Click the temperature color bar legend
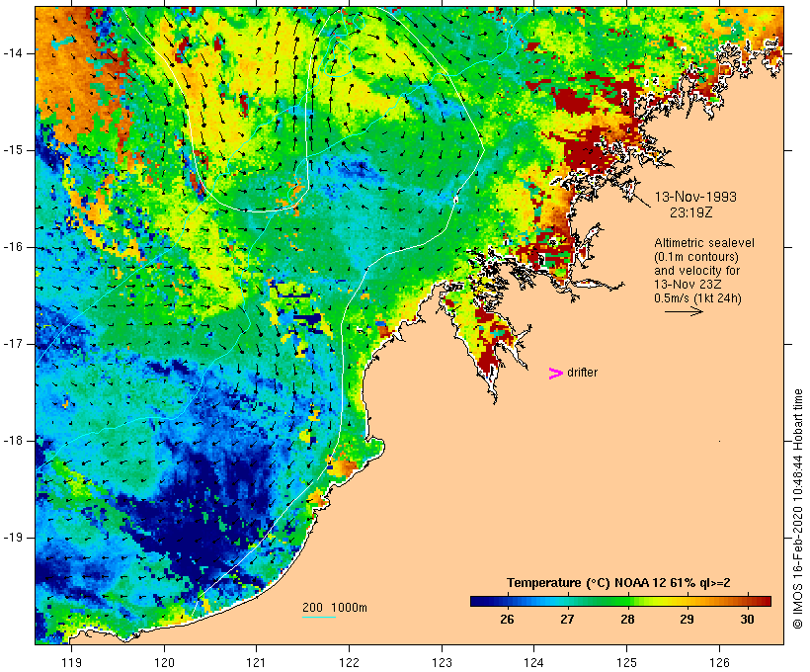 tap(620, 601)
